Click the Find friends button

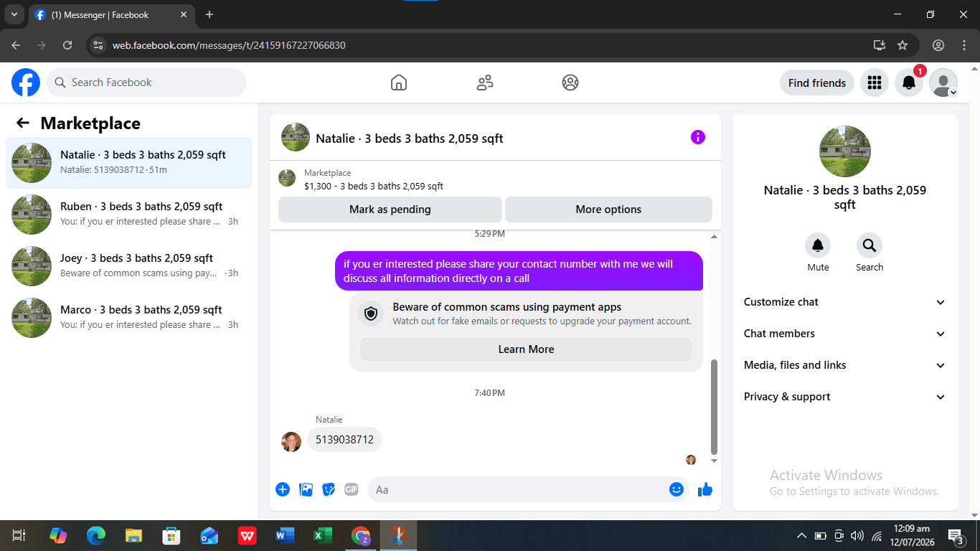coord(817,83)
